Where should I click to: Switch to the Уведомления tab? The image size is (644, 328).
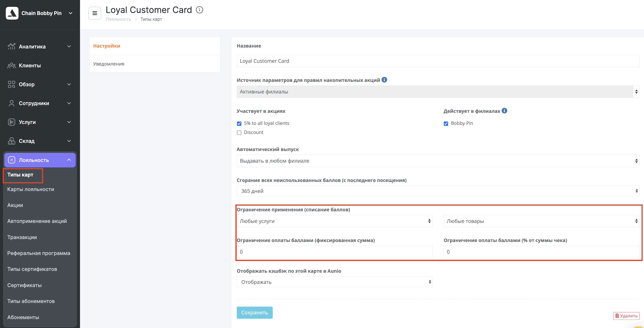(x=155, y=64)
